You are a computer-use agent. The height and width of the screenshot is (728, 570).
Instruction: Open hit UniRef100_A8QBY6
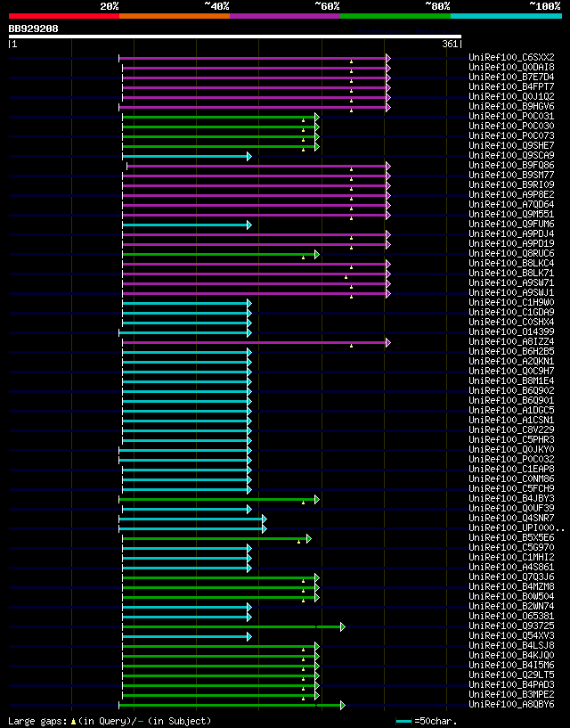click(x=511, y=704)
